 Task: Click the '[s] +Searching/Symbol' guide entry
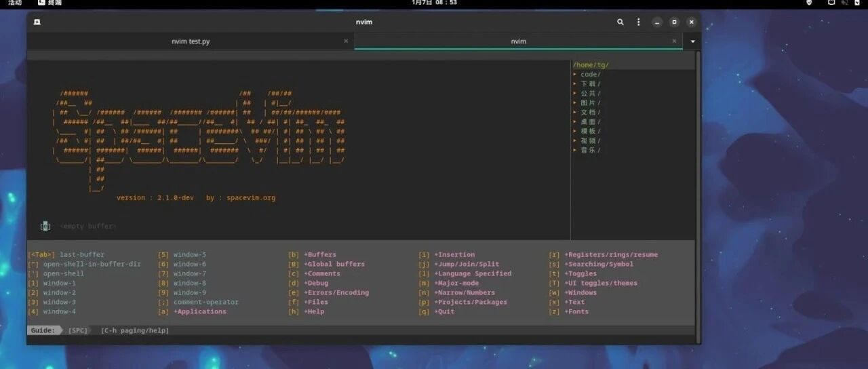click(591, 265)
